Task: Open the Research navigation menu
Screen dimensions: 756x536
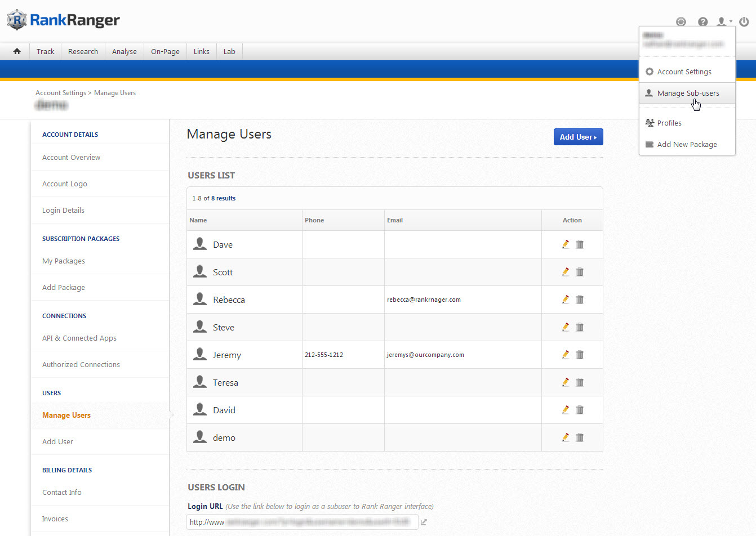Action: pyautogui.click(x=83, y=52)
